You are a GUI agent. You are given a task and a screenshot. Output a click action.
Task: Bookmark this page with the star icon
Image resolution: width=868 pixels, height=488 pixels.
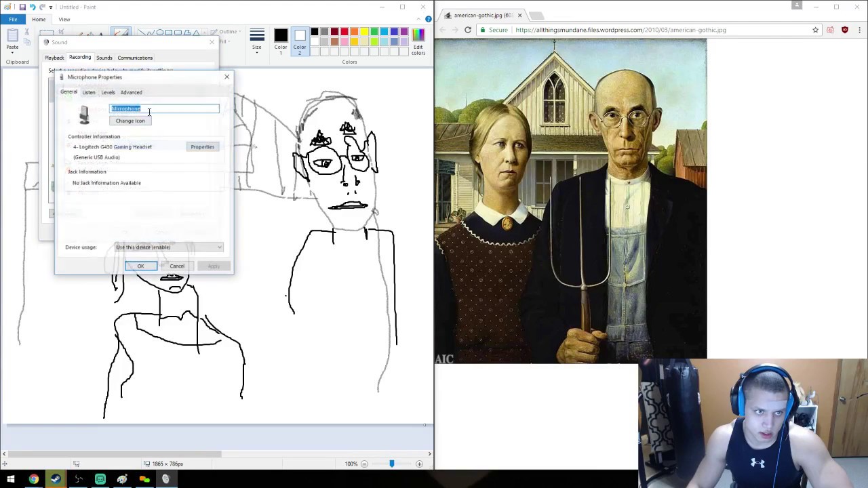[815, 30]
